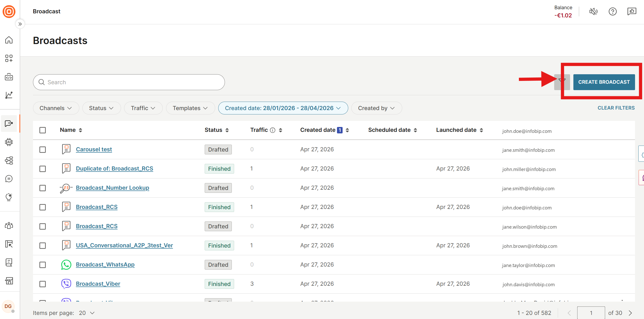Click the Finished status of Broadcast_Viber
Image resolution: width=644 pixels, height=319 pixels.
(219, 284)
